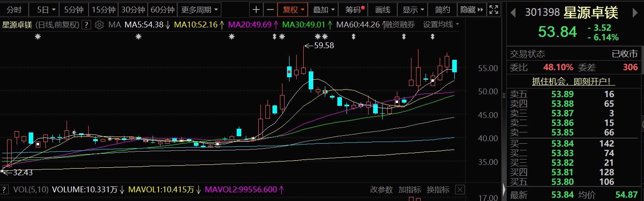
Task: Select the 30分钟 period tab
Action: click(133, 10)
